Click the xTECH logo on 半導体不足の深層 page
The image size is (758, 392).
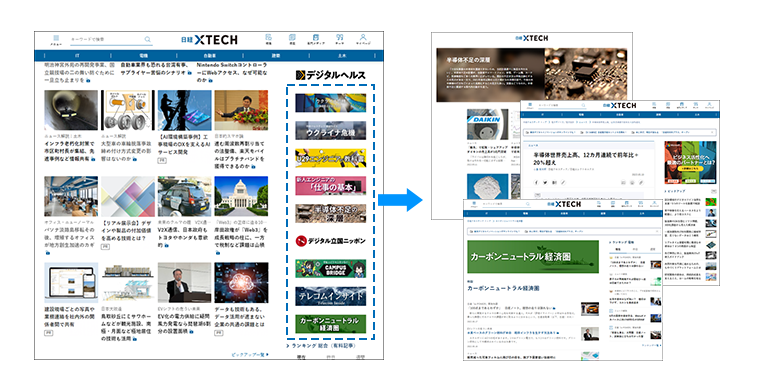tap(531, 38)
